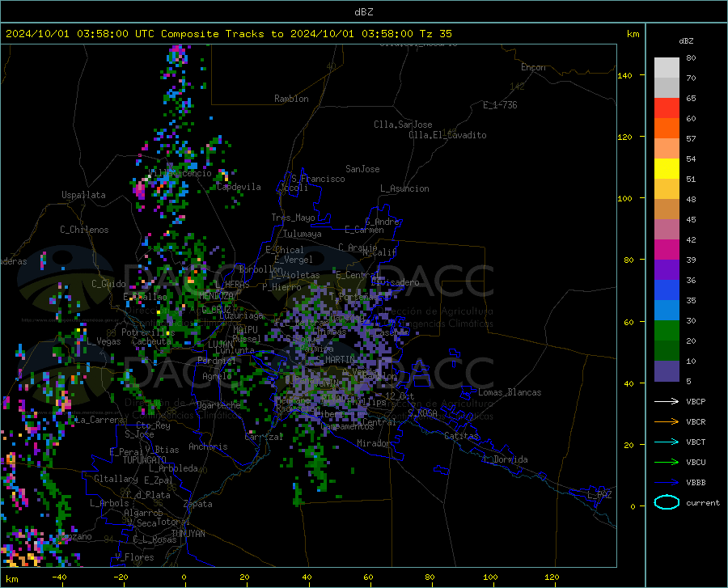Screen dimensions: 728x588
Task: Click the 'C_Chilenos' map label
Action: tap(84, 230)
